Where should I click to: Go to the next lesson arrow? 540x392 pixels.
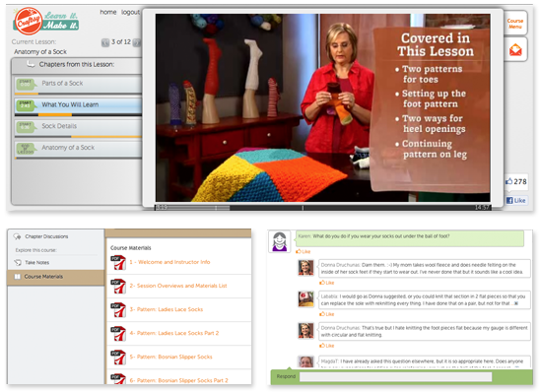click(137, 42)
